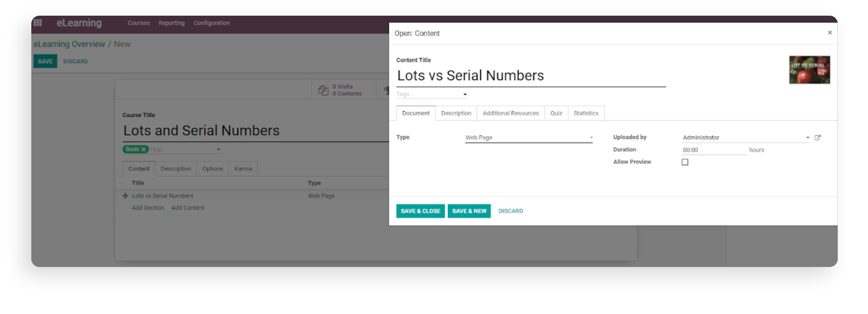This screenshot has width=868, height=314.
Task: Click the Lot vs Serial content thumbnail
Action: [809, 70]
